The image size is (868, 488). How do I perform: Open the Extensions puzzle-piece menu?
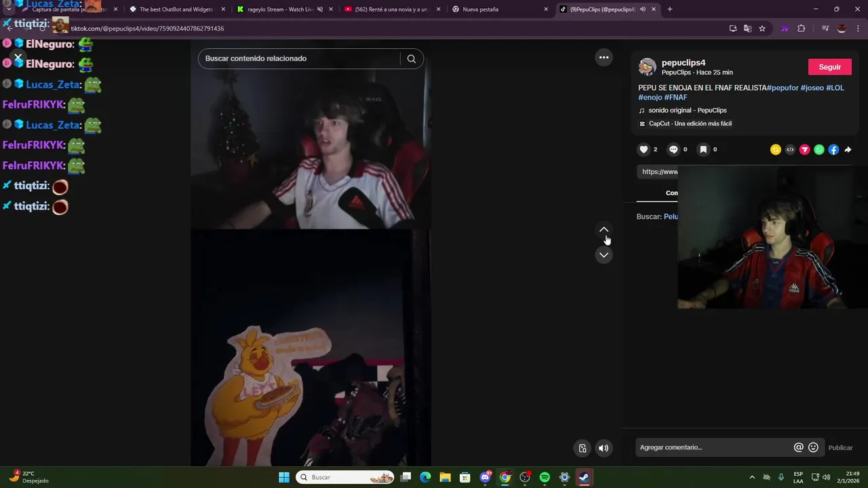click(x=802, y=28)
